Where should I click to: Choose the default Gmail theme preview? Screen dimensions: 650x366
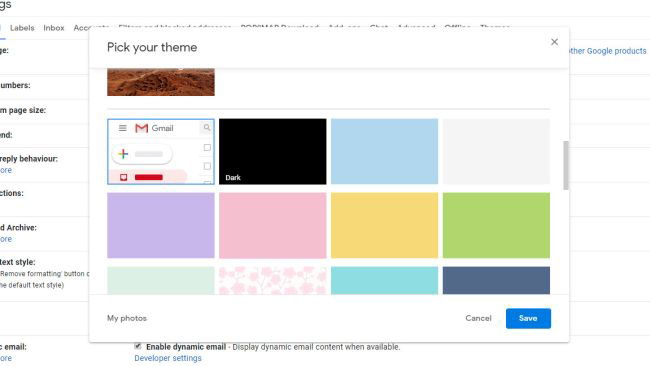tap(161, 151)
